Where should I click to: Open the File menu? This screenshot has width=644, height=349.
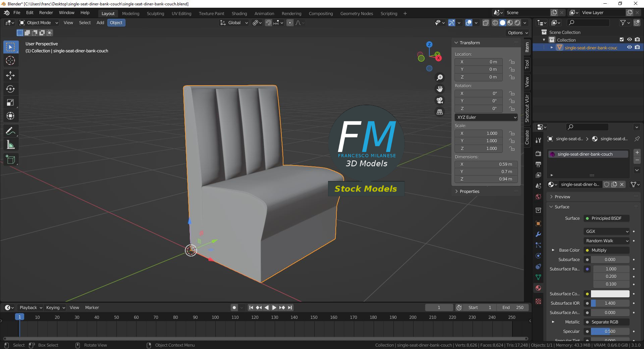(17, 13)
